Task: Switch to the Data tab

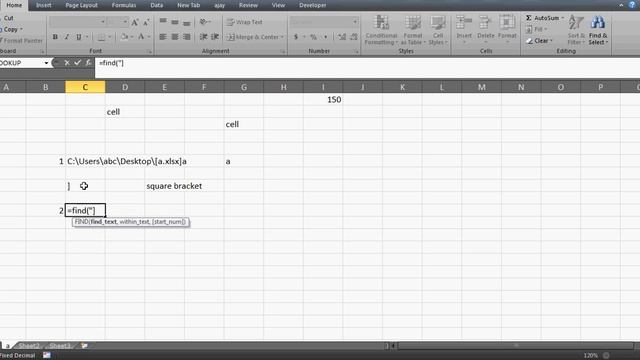Action: (157, 5)
